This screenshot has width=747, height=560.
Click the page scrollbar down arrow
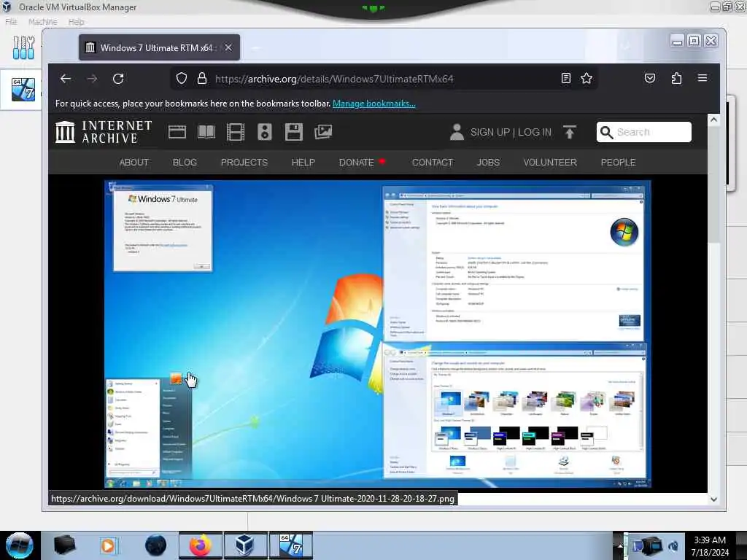713,499
